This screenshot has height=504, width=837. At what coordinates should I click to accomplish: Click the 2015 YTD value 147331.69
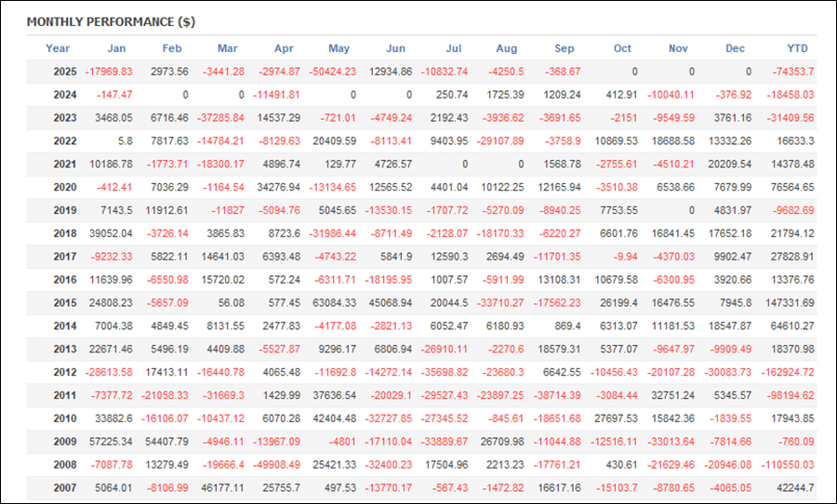click(x=787, y=304)
